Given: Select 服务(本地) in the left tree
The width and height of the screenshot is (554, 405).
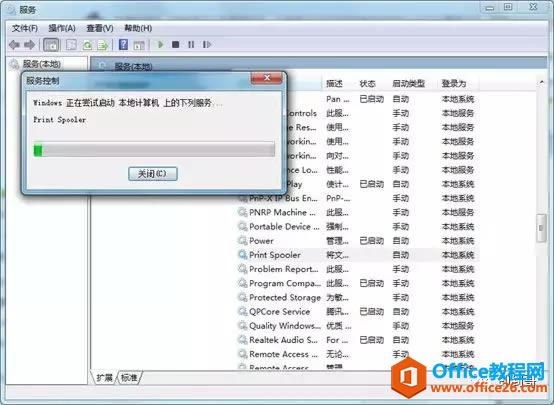Looking at the screenshot, I should [x=42, y=64].
